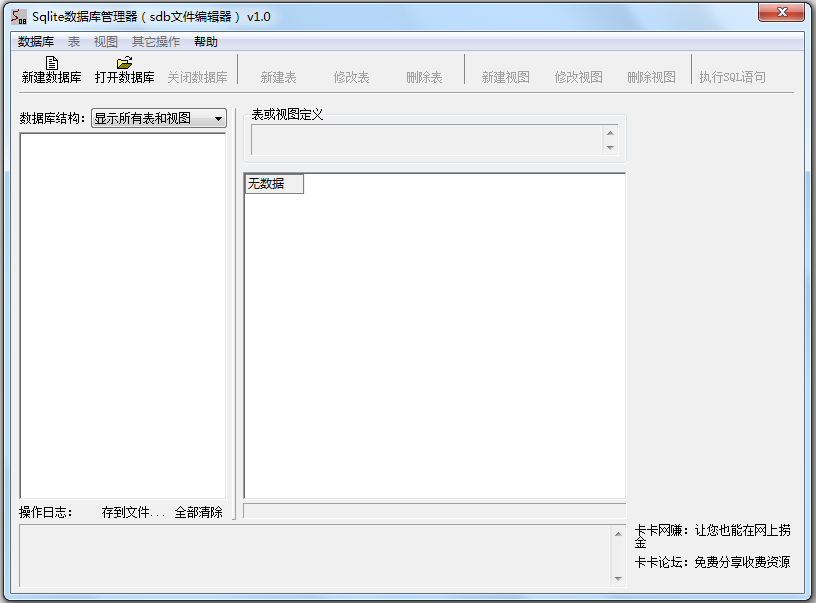Click 修改表 toolbar button

[351, 78]
